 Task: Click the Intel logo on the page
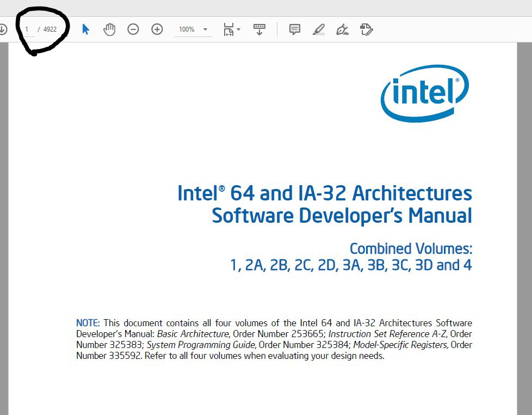coord(425,93)
